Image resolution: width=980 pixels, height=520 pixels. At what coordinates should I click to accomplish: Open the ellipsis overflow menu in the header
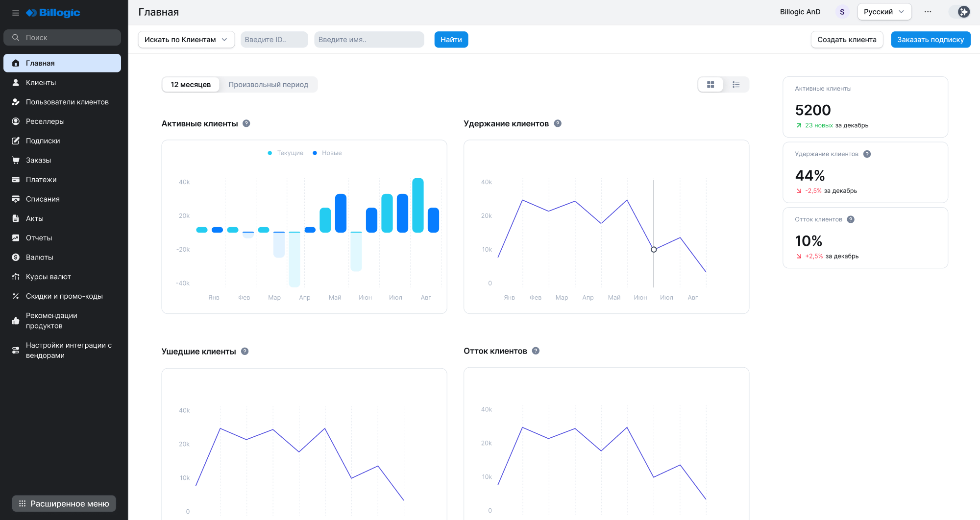pos(928,11)
